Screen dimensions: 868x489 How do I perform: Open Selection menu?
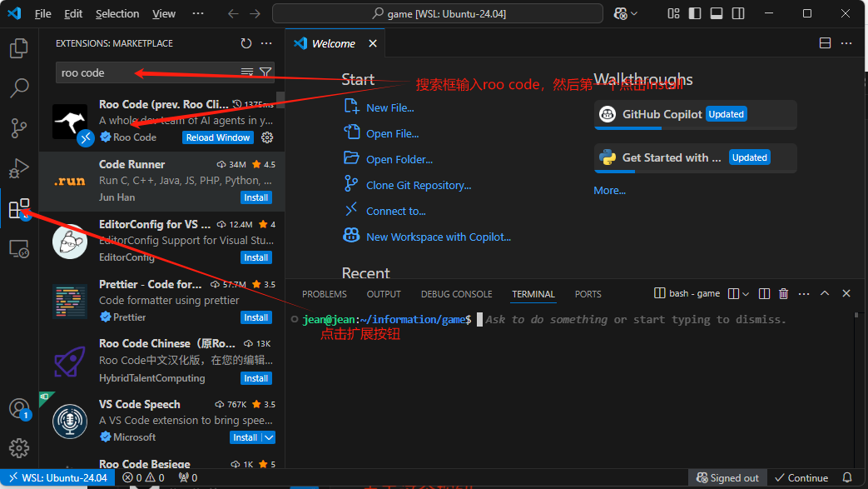[117, 14]
